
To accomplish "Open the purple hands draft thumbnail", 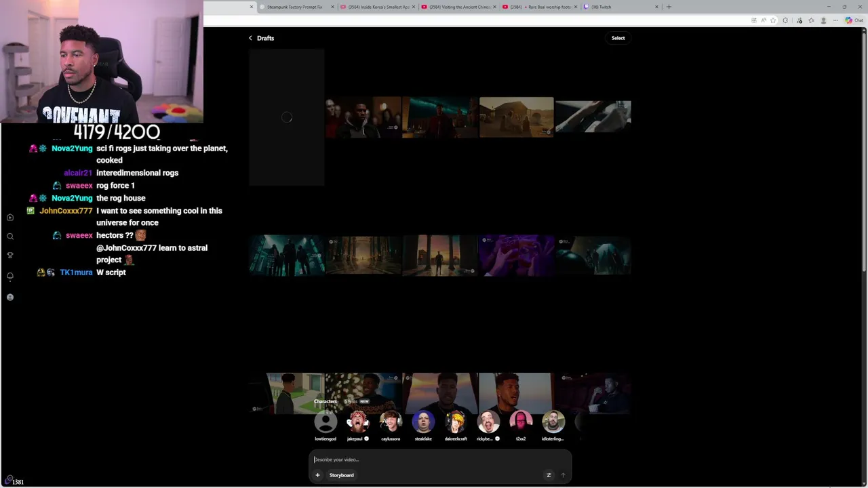I will click(516, 256).
